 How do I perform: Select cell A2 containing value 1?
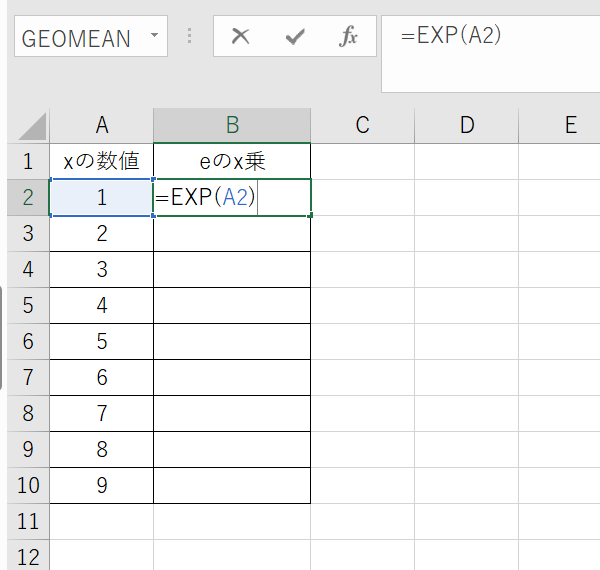click(x=101, y=197)
